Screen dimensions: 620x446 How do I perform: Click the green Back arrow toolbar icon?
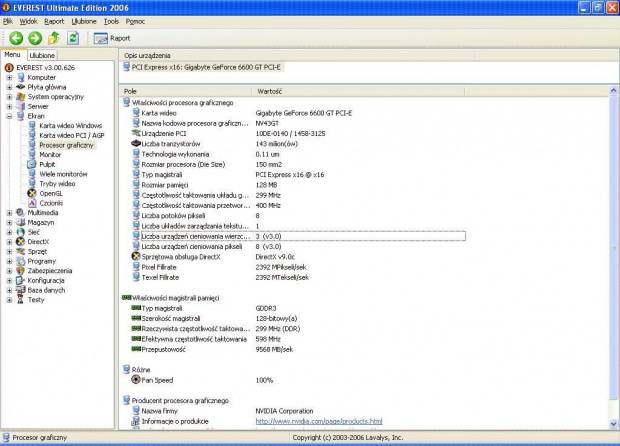(16, 38)
